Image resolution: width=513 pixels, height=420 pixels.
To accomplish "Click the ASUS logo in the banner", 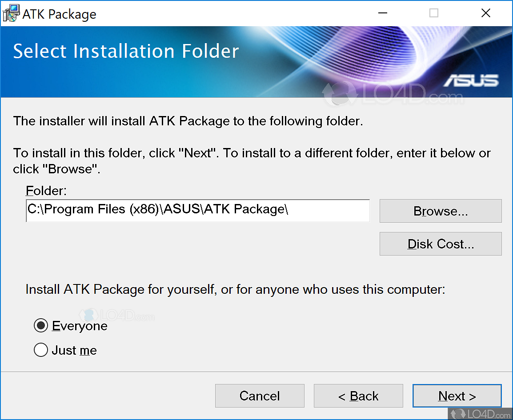I will pos(471,80).
